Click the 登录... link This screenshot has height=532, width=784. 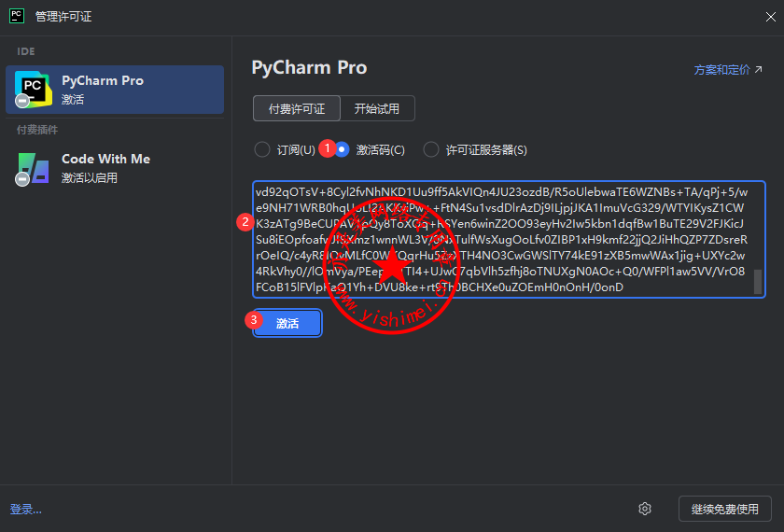[26, 509]
